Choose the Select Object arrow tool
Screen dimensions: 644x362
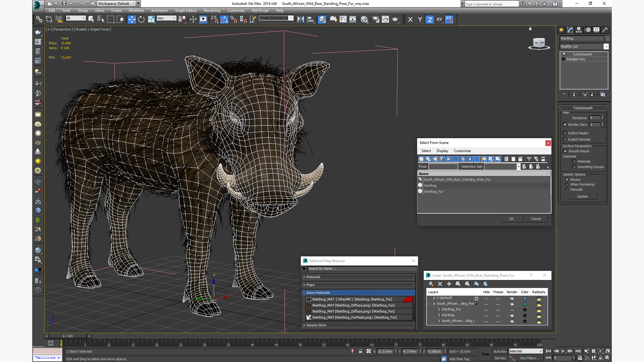[91, 19]
